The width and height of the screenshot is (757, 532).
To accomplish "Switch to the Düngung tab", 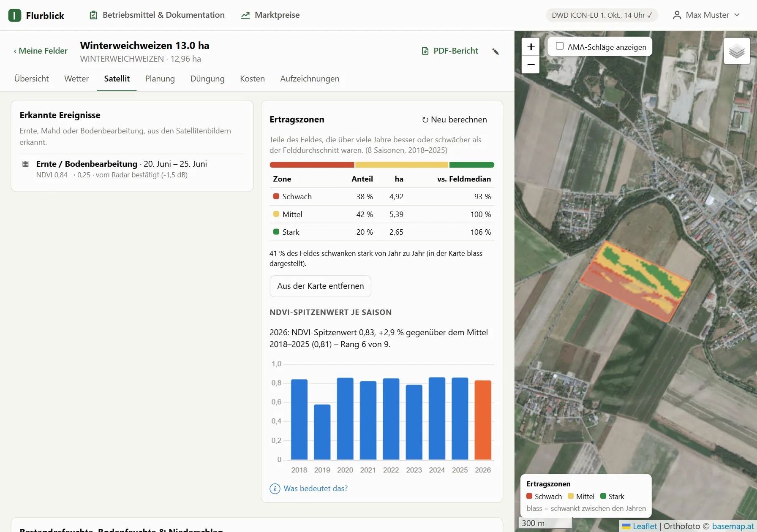I will pyautogui.click(x=207, y=79).
